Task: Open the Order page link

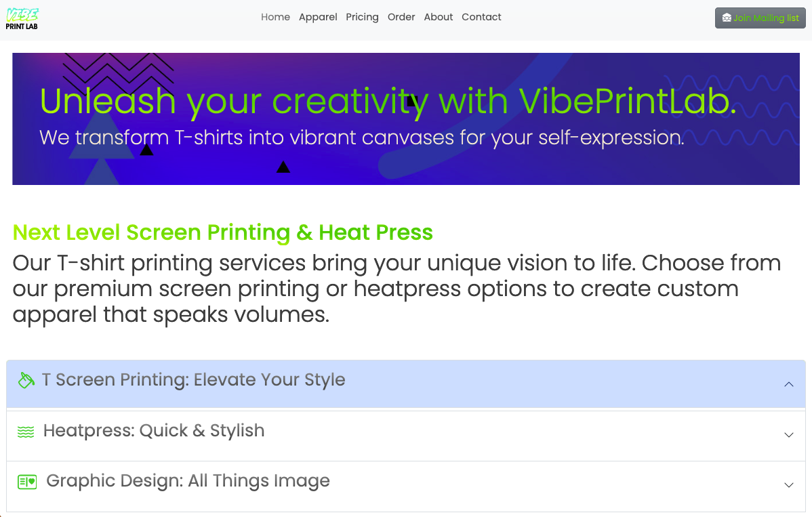Action: 401,17
